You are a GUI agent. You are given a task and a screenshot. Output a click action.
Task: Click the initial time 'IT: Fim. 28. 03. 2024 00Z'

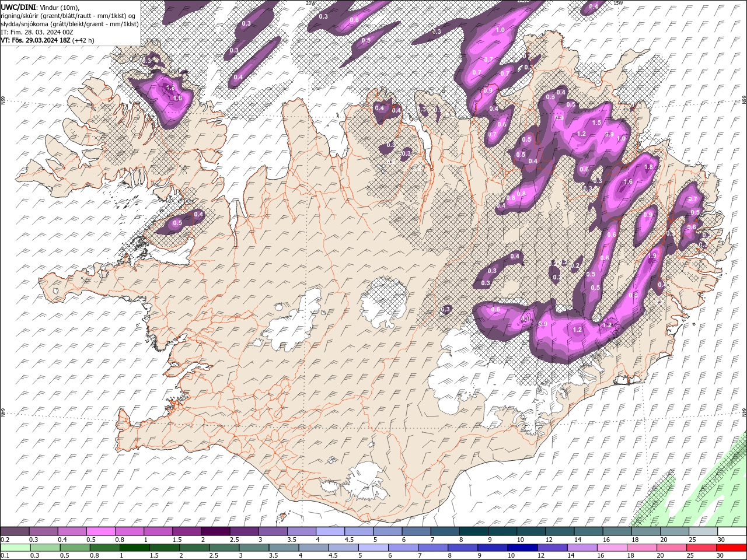(36, 32)
